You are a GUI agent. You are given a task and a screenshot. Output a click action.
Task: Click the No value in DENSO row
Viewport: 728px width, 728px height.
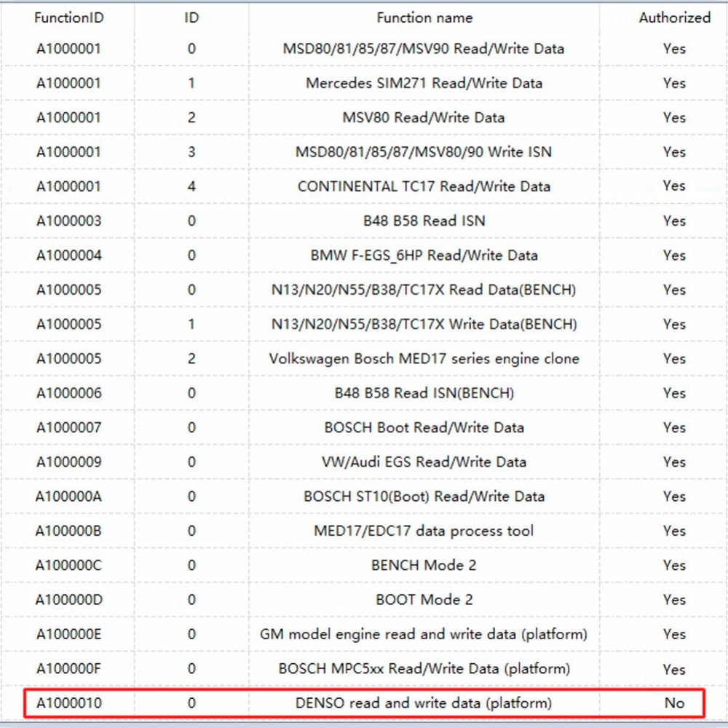tap(674, 703)
